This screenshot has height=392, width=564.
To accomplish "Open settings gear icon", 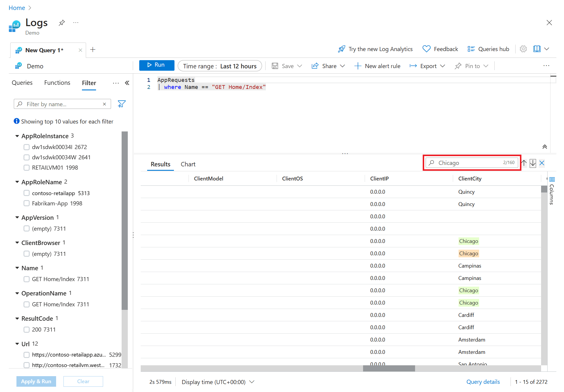I will (x=523, y=49).
